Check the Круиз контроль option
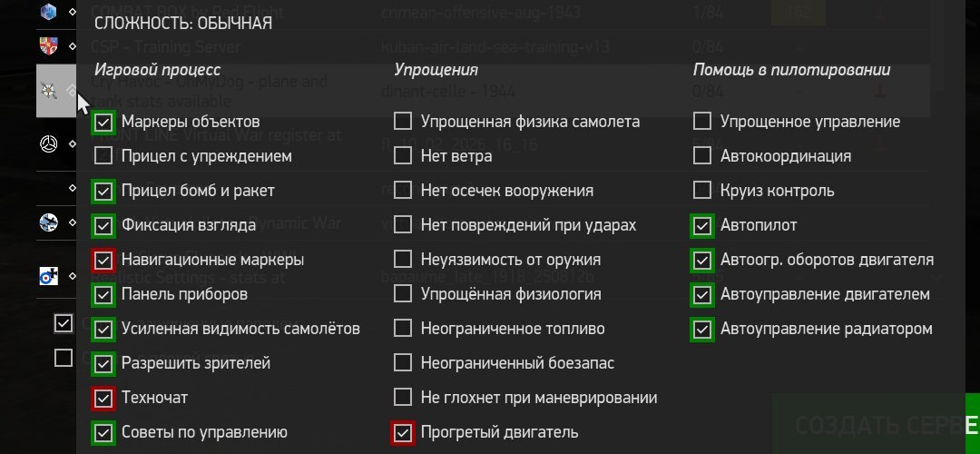The image size is (980, 454). [x=702, y=191]
